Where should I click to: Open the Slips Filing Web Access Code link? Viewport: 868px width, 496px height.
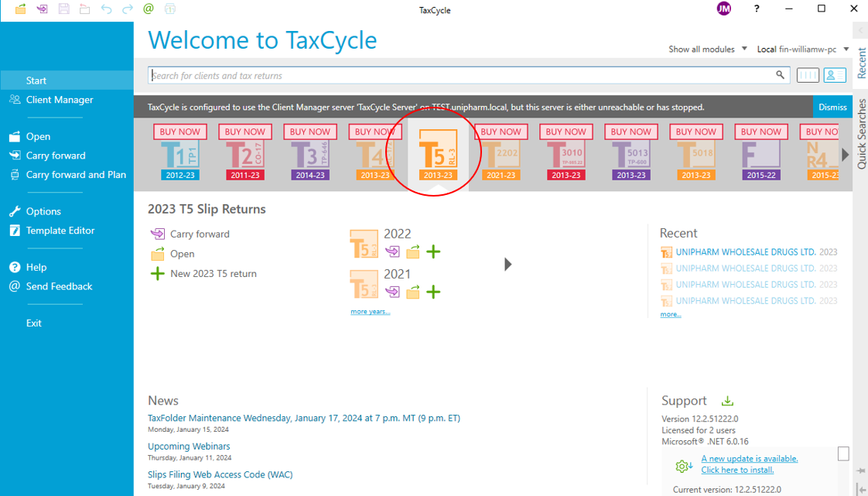220,474
